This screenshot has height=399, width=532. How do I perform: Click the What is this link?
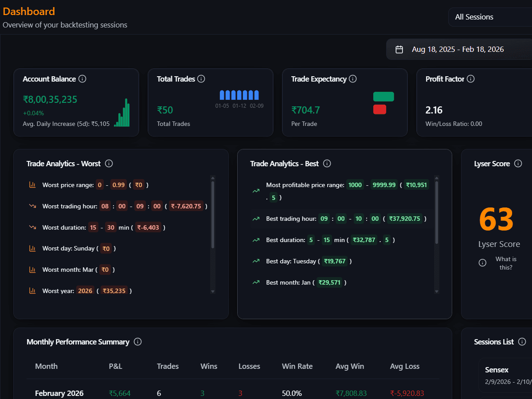click(x=506, y=262)
